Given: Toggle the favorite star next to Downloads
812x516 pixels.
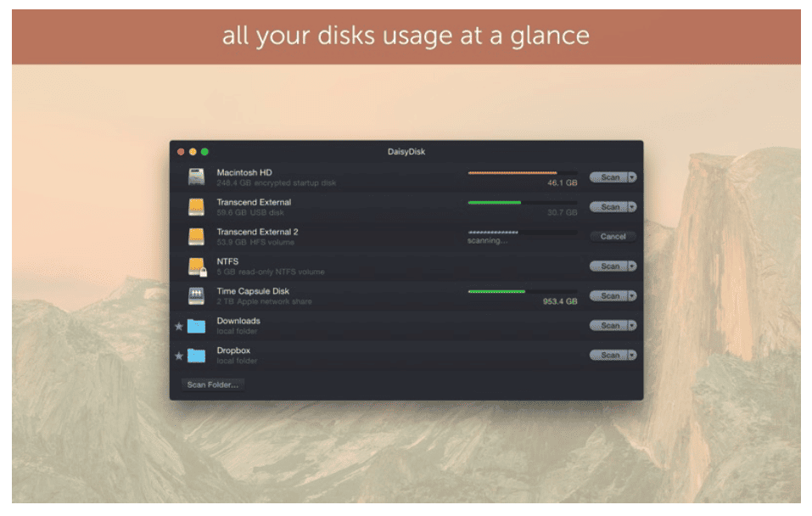Looking at the screenshot, I should tap(179, 326).
